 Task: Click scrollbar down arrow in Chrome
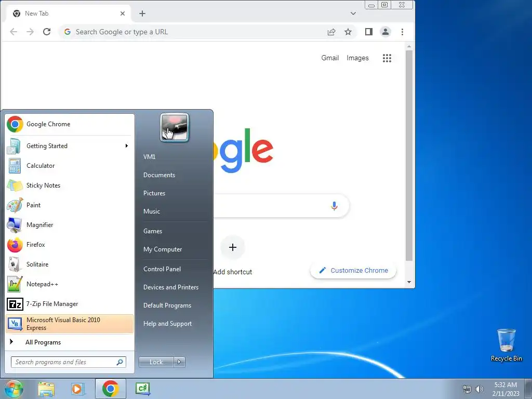click(409, 282)
